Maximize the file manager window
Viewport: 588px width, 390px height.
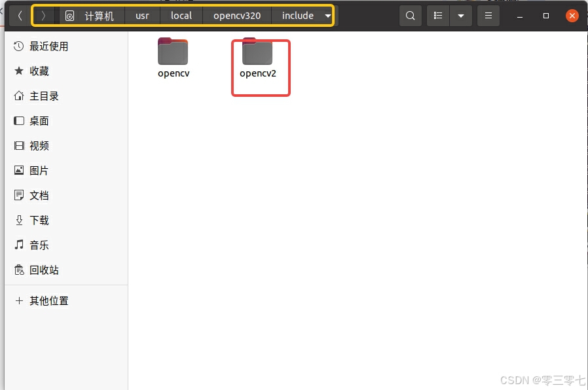tap(546, 16)
